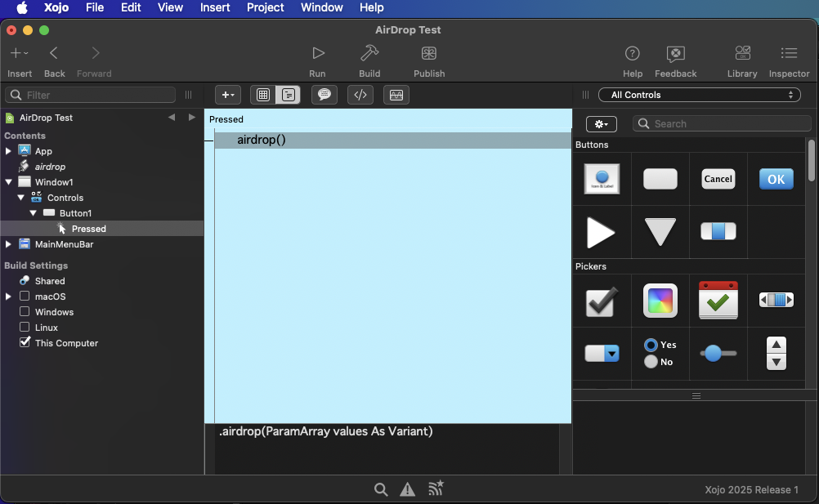
Task: Open the Project menu
Action: point(265,7)
